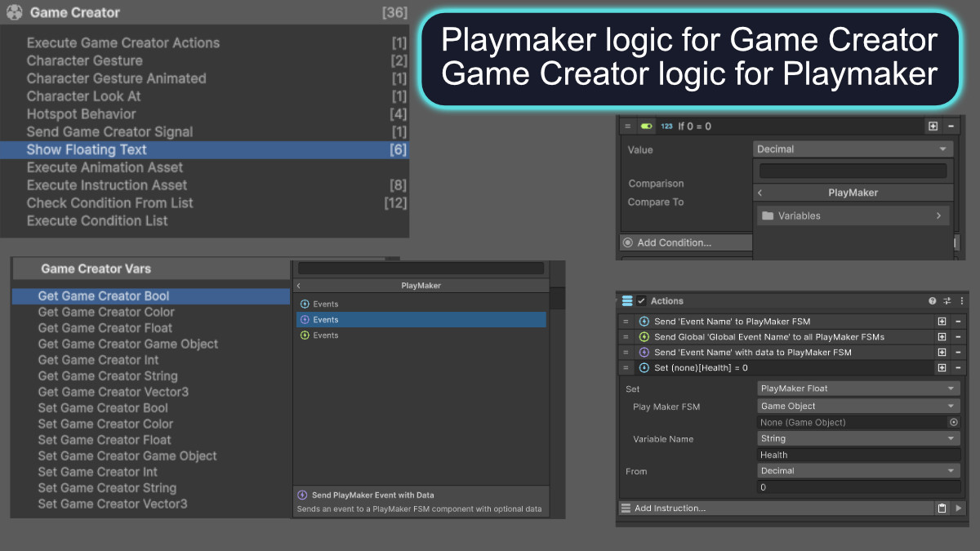Image resolution: width=980 pixels, height=551 pixels.
Task: Click the Game Creator logo icon in the header
Action: click(x=14, y=12)
